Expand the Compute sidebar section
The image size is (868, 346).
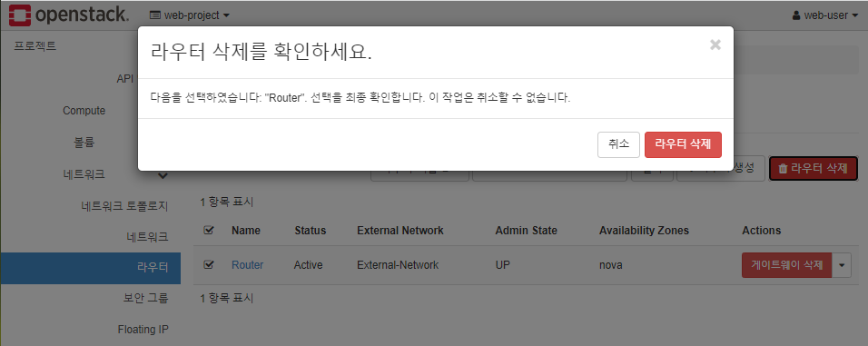[84, 111]
